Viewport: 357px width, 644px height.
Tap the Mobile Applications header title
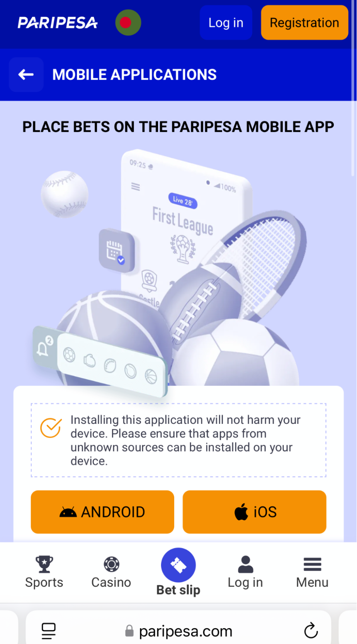click(134, 75)
